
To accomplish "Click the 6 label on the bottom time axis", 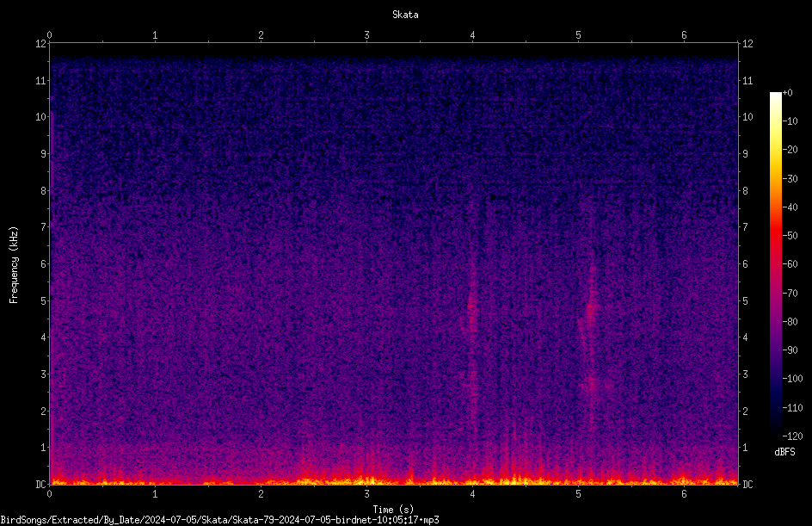I will coord(684,494).
